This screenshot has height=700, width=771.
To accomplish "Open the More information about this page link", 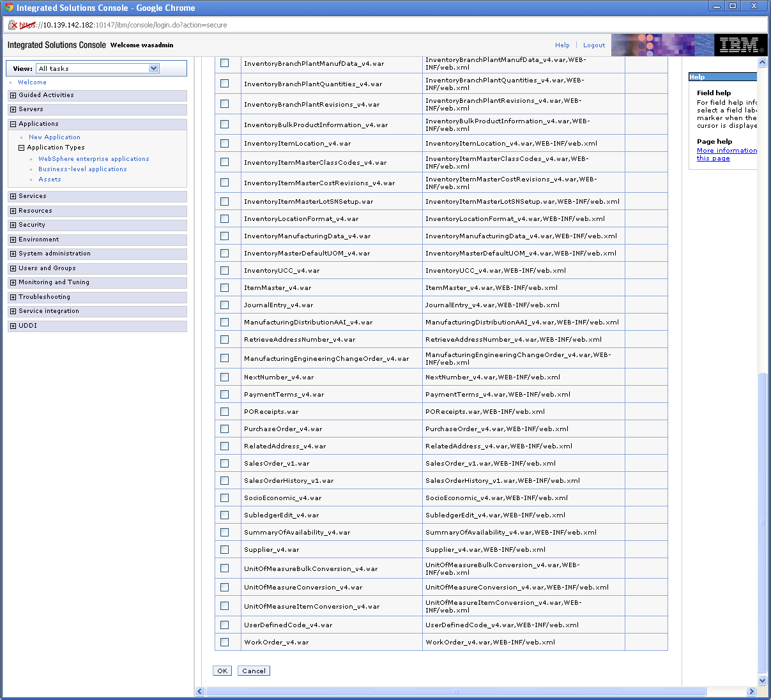I will [x=726, y=155].
